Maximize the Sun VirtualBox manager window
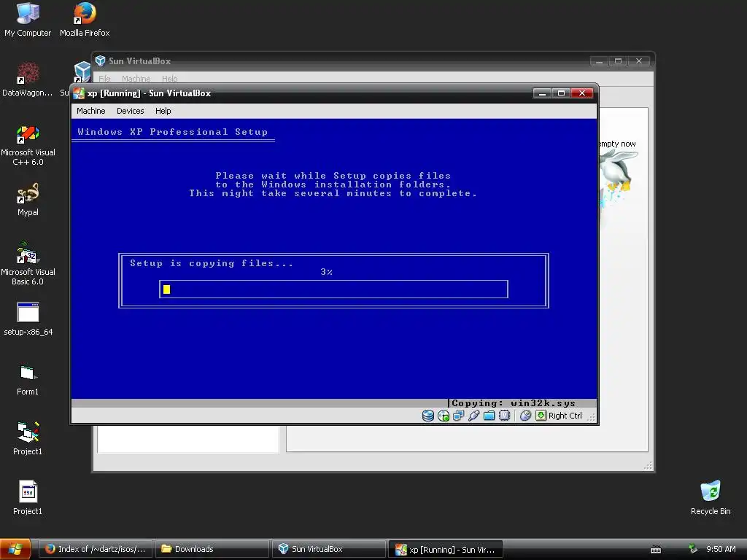 tap(619, 61)
